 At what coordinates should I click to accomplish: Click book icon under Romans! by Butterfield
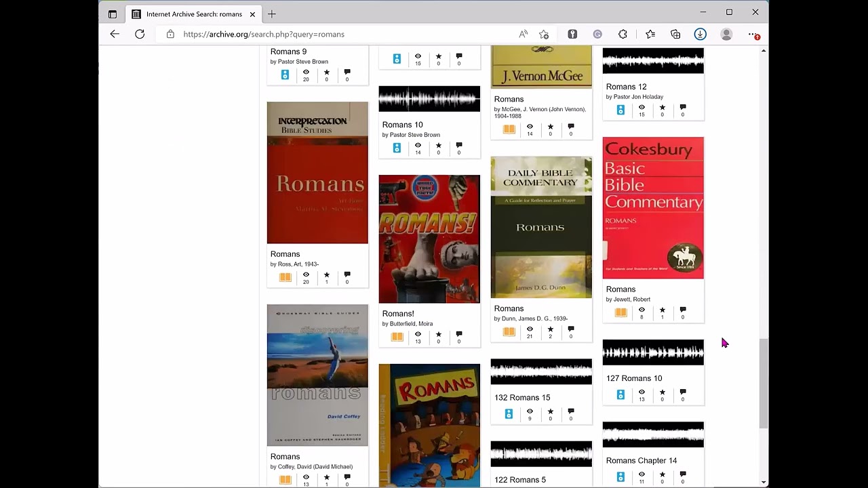[x=397, y=337]
